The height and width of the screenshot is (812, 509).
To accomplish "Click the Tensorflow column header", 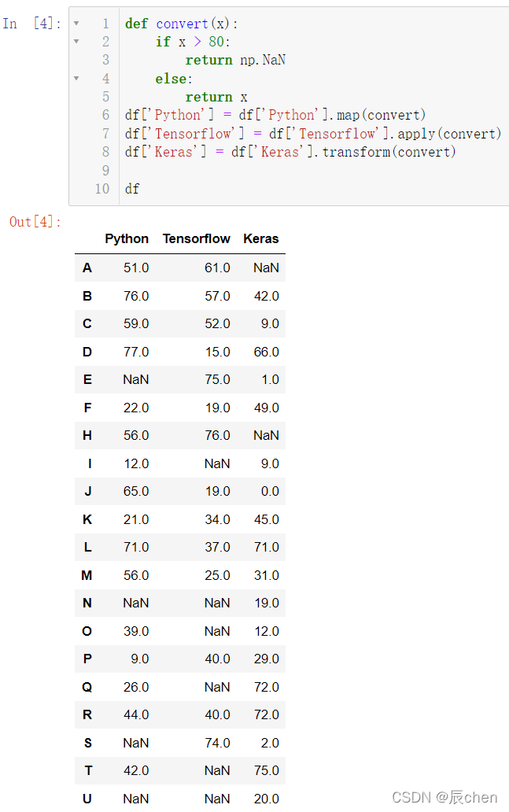I will tap(196, 238).
